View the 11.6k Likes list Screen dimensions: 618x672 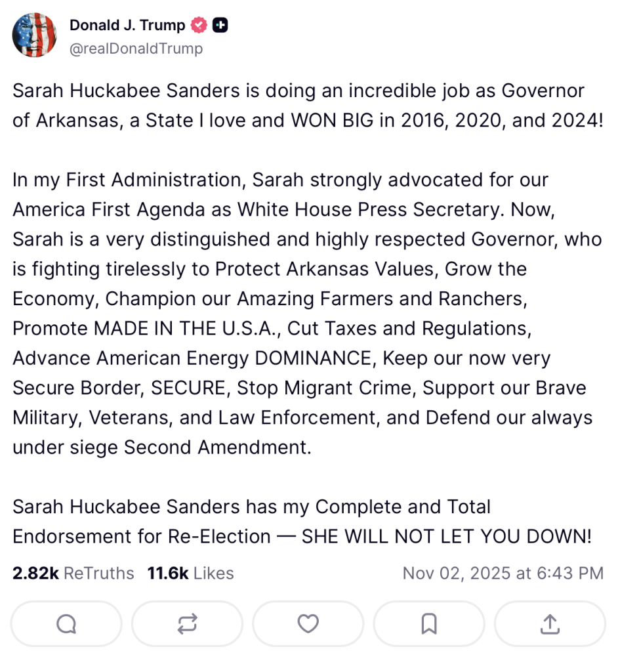click(190, 573)
